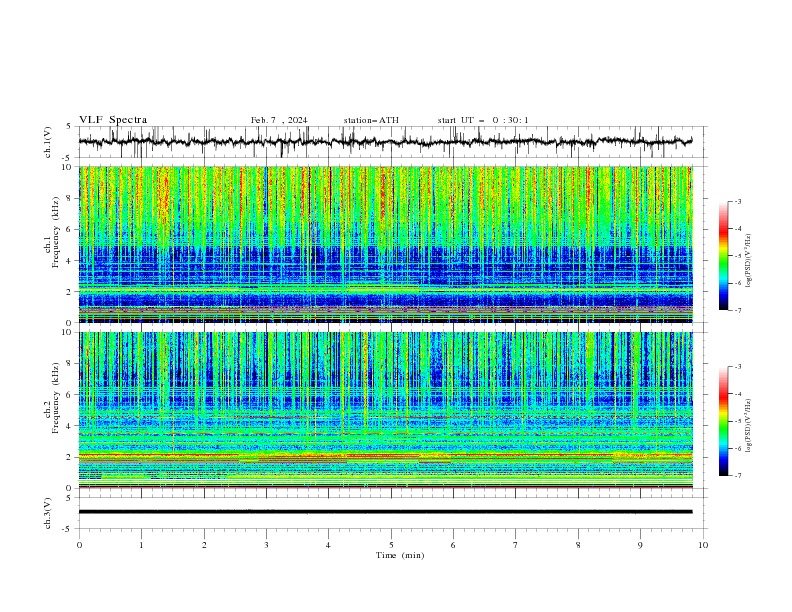Click time axis tick label "0"
The width and height of the screenshot is (792, 612).
[x=79, y=545]
